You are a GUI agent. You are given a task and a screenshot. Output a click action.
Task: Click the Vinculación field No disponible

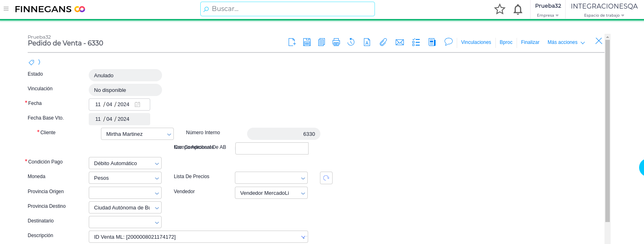click(x=125, y=90)
